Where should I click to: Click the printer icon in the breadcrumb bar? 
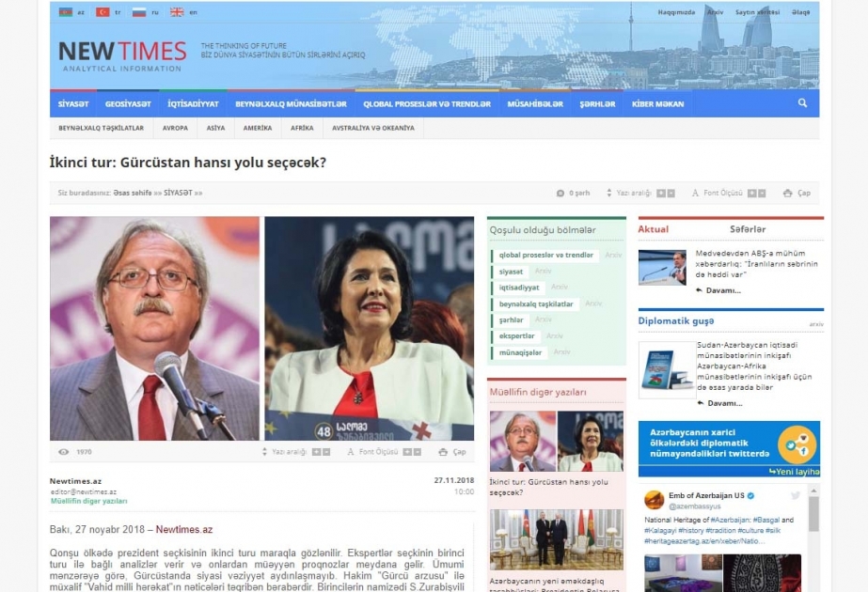788,193
